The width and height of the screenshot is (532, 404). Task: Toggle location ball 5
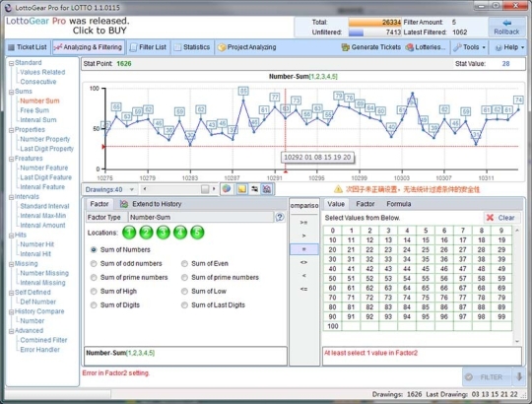point(197,233)
